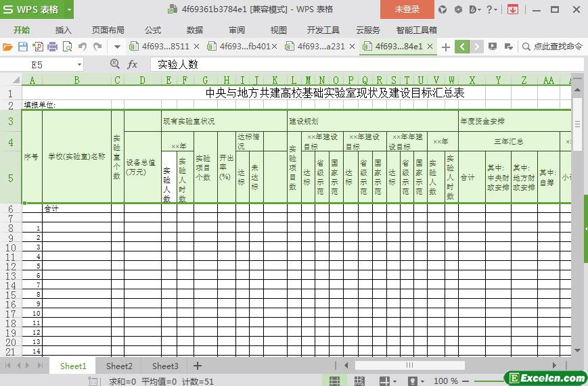Undo the last action
Viewport: 588px width, 386px height.
(83, 47)
